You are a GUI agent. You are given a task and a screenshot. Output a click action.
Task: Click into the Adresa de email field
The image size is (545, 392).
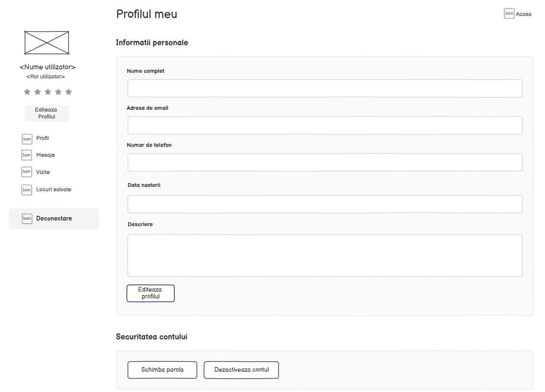(x=325, y=125)
